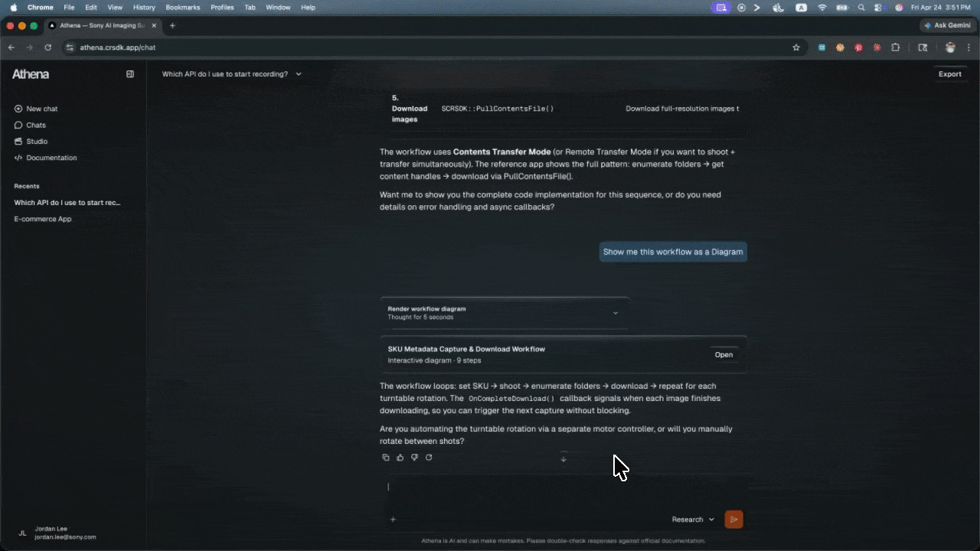Viewport: 980px width, 551px height.
Task: Give the response a thumbs down
Action: pos(414,458)
